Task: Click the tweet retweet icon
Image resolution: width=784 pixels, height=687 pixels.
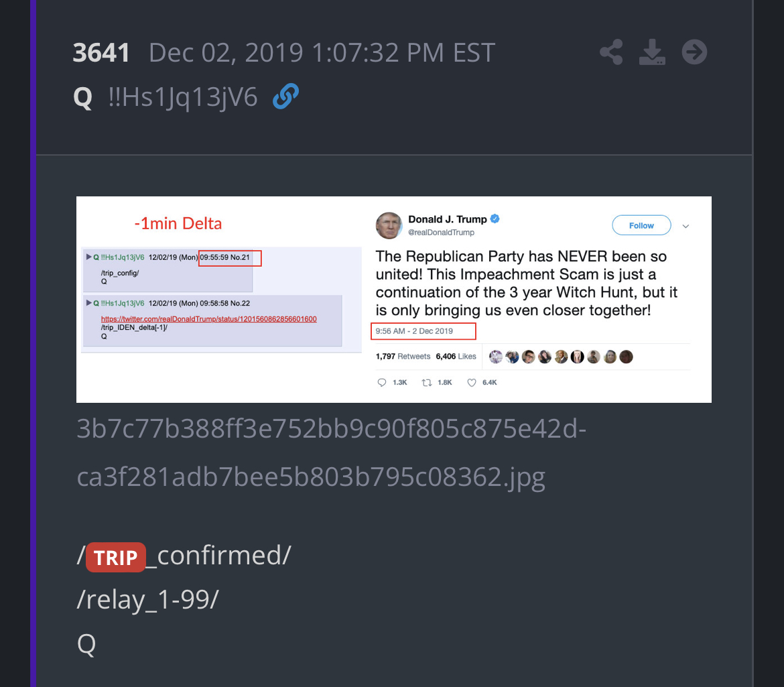Action: pyautogui.click(x=426, y=383)
